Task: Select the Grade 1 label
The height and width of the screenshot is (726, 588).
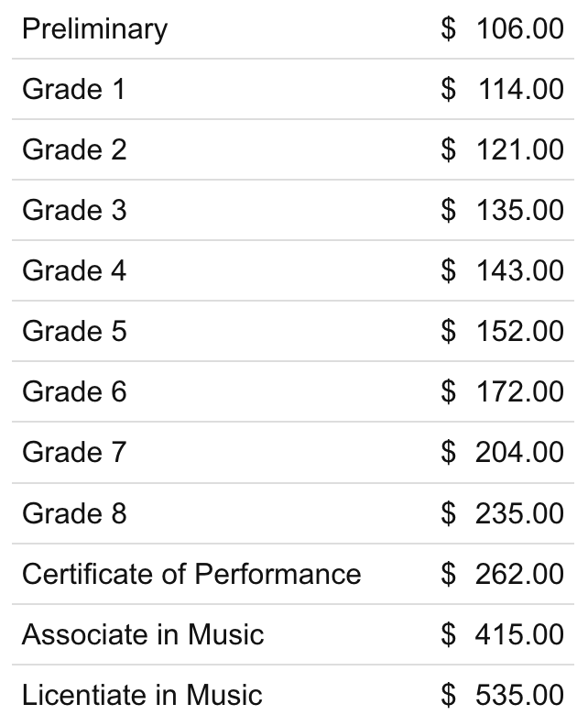Action: [x=74, y=90]
